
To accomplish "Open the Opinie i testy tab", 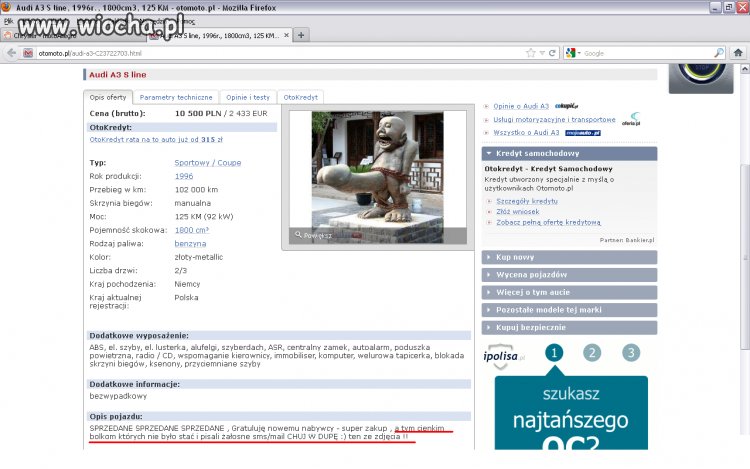I will tap(248, 97).
